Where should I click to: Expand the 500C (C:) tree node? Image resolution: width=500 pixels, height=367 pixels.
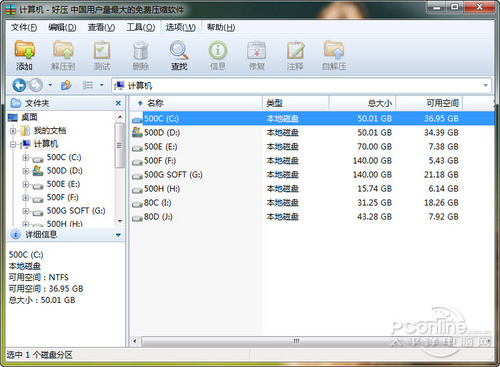pos(26,157)
